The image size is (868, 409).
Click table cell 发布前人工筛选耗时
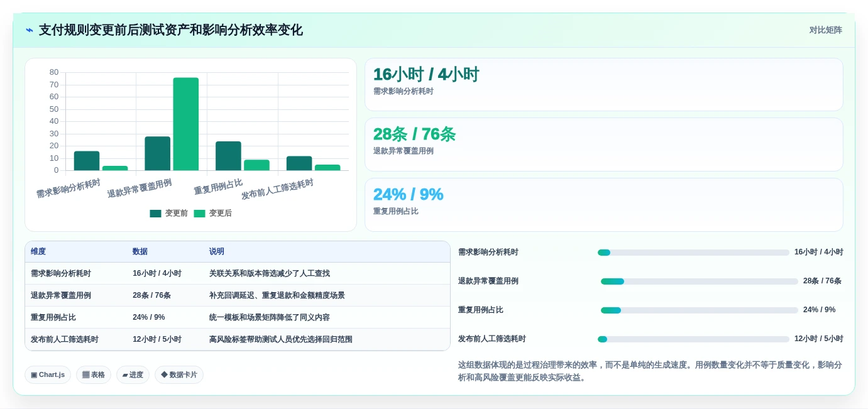(x=76, y=339)
